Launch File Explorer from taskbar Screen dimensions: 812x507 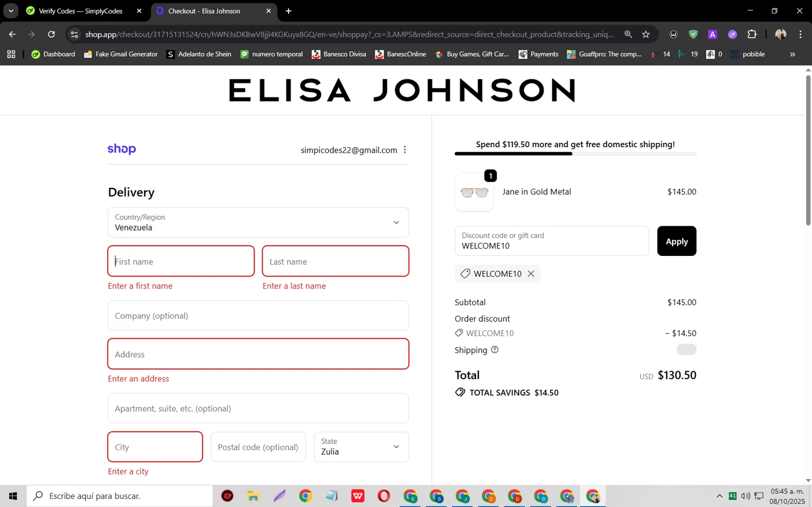[253, 496]
